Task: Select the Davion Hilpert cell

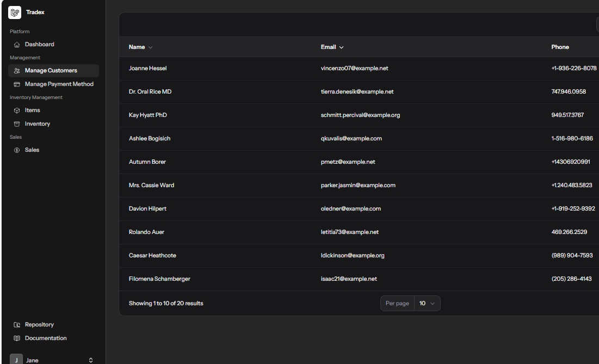Action: point(147,208)
